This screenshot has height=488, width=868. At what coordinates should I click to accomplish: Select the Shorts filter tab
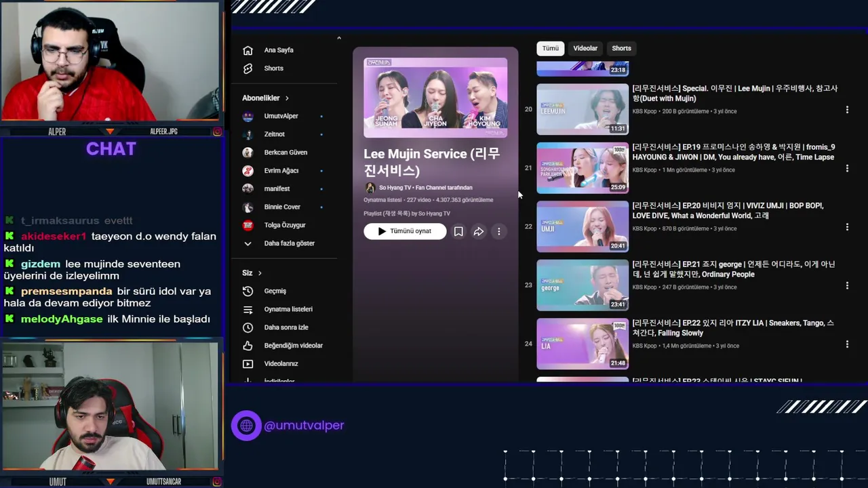point(621,48)
